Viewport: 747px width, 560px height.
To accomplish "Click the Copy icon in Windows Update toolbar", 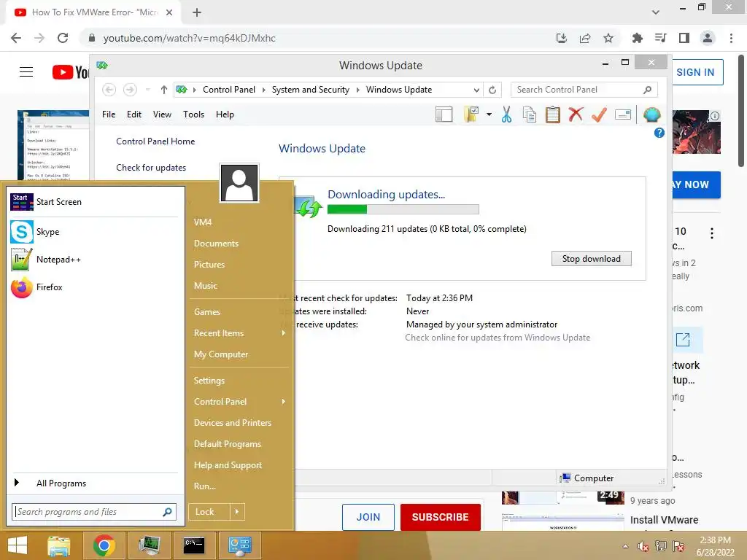I will 530,114.
